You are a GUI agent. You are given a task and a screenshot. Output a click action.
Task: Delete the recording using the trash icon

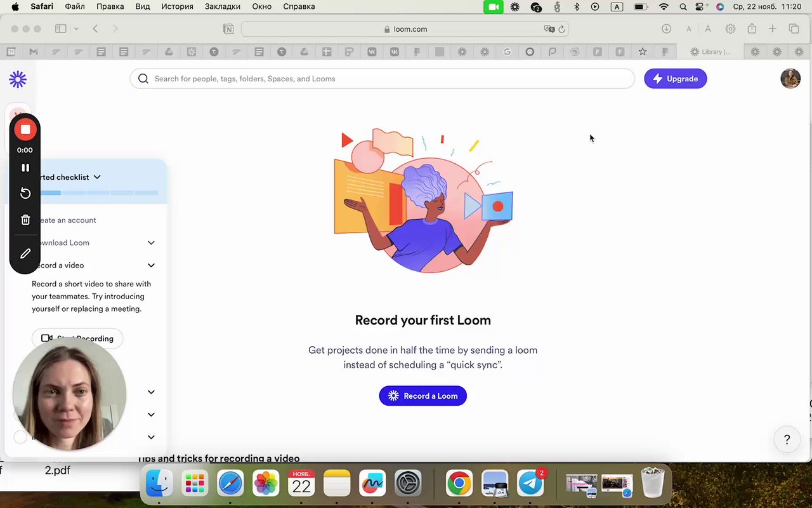[25, 220]
